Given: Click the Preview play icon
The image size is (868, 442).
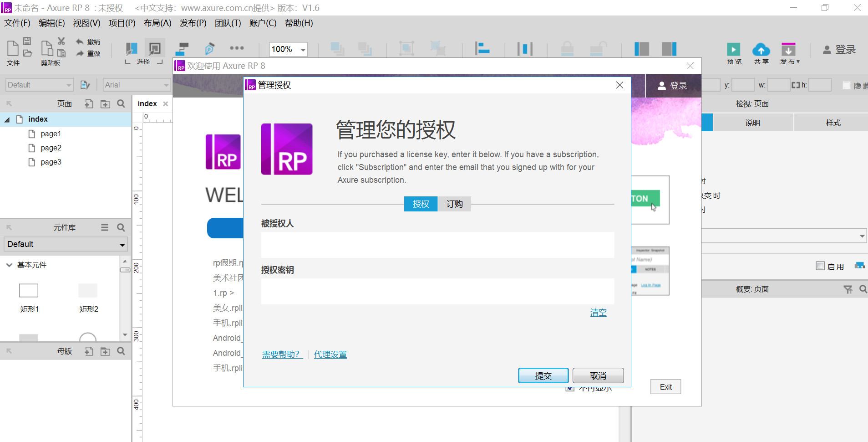Looking at the screenshot, I should 733,49.
